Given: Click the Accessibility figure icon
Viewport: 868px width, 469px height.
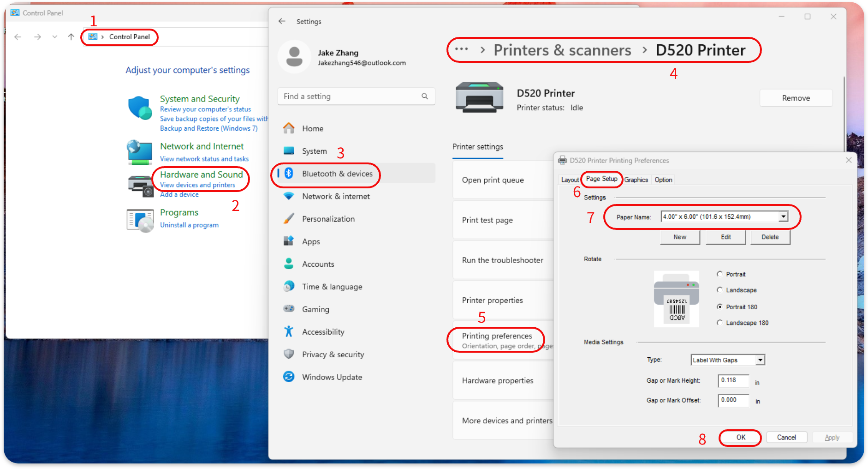Looking at the screenshot, I should [289, 331].
